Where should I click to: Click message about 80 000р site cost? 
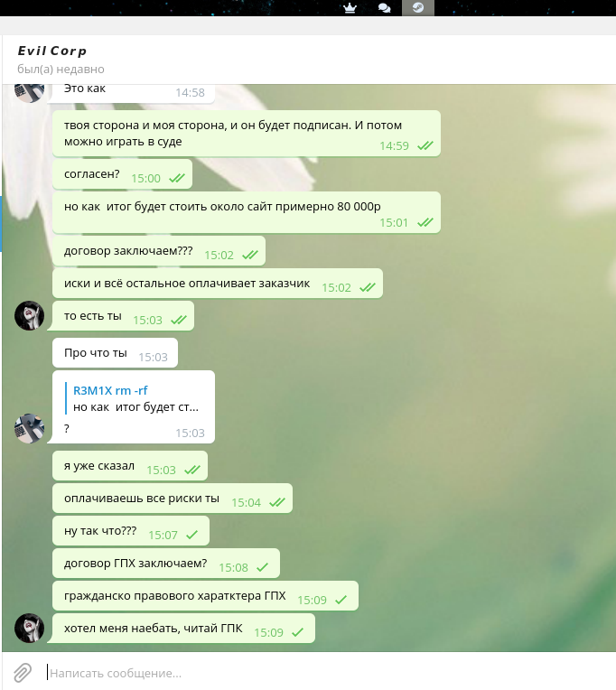(x=247, y=212)
